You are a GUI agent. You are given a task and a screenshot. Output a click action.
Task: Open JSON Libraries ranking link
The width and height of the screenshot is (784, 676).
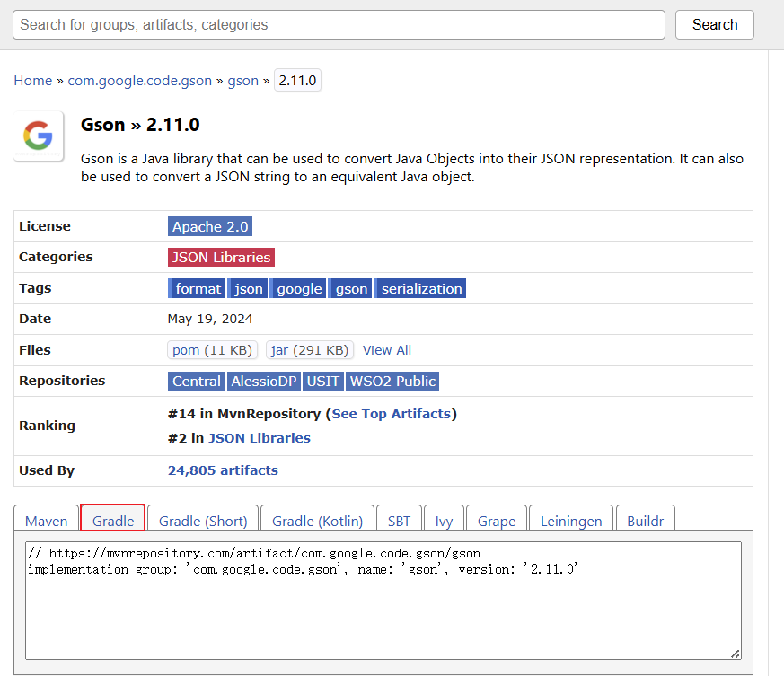tap(260, 438)
